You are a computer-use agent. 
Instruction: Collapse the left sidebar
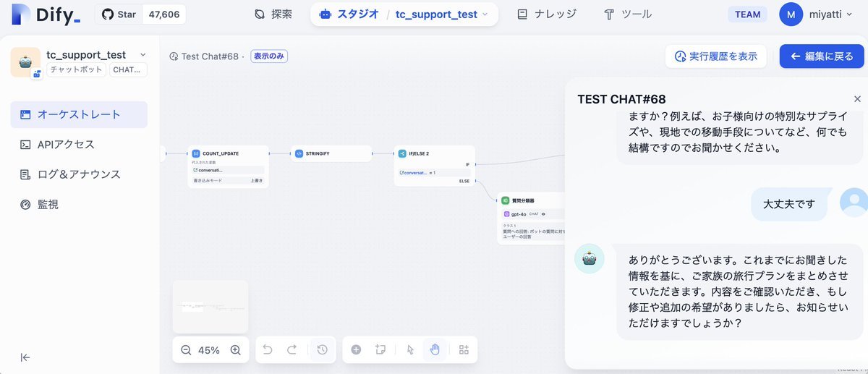[25, 357]
